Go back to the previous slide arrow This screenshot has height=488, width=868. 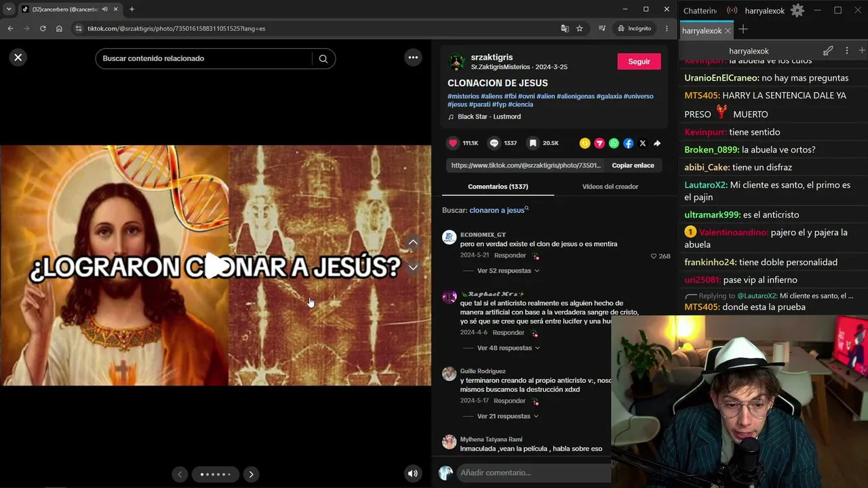pos(180,474)
